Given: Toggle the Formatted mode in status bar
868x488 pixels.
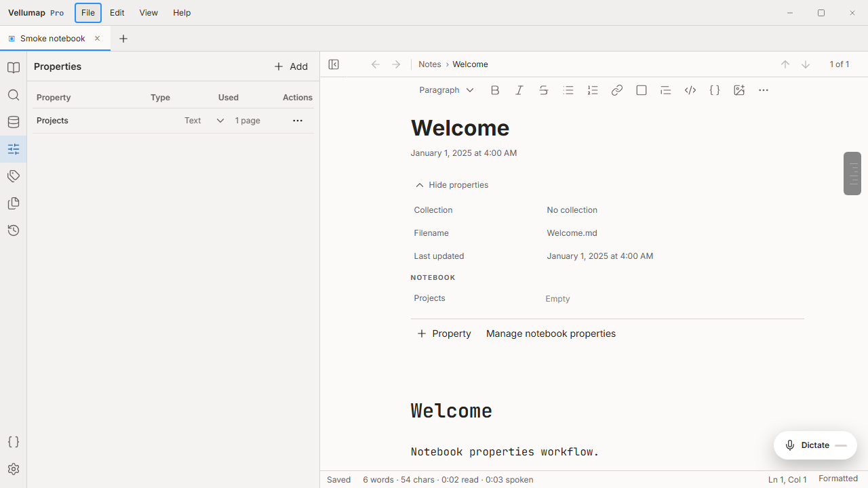Looking at the screenshot, I should [838, 479].
